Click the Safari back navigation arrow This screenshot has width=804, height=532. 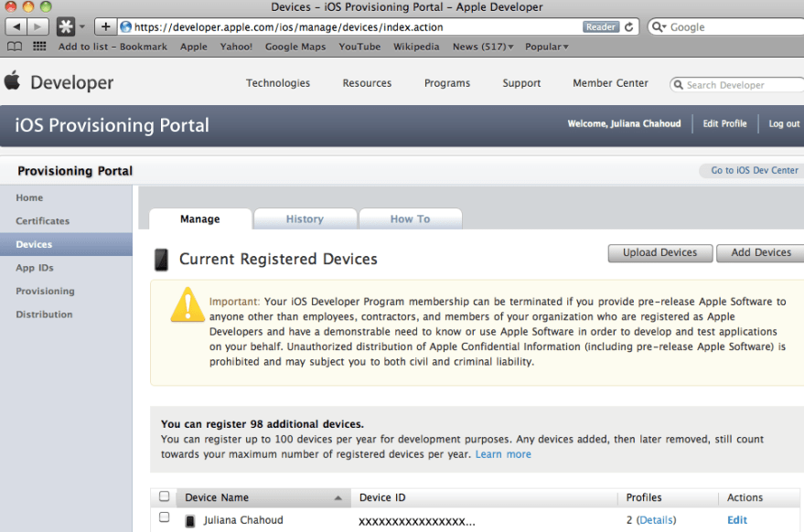pos(16,27)
